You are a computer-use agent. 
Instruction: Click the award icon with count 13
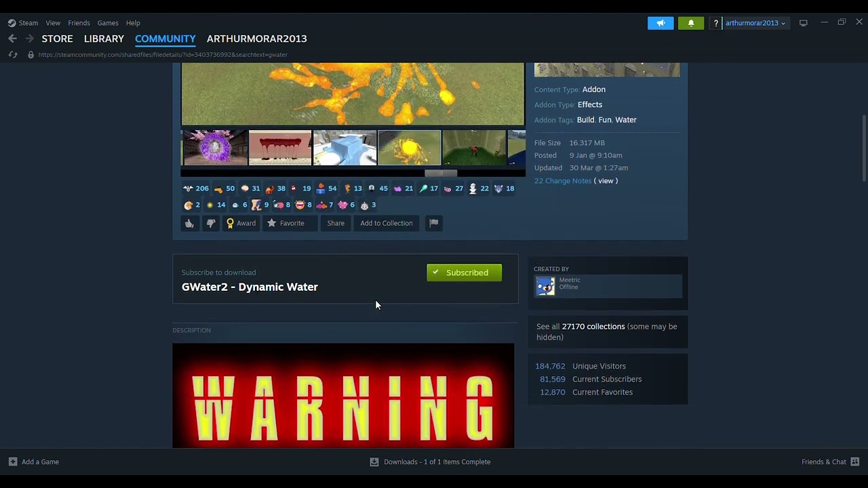point(347,188)
